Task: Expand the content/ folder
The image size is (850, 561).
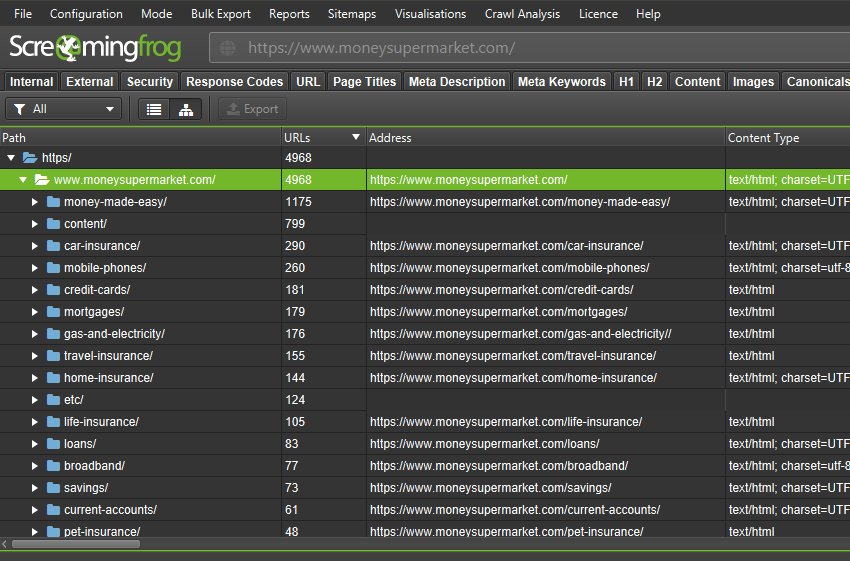Action: pos(34,224)
